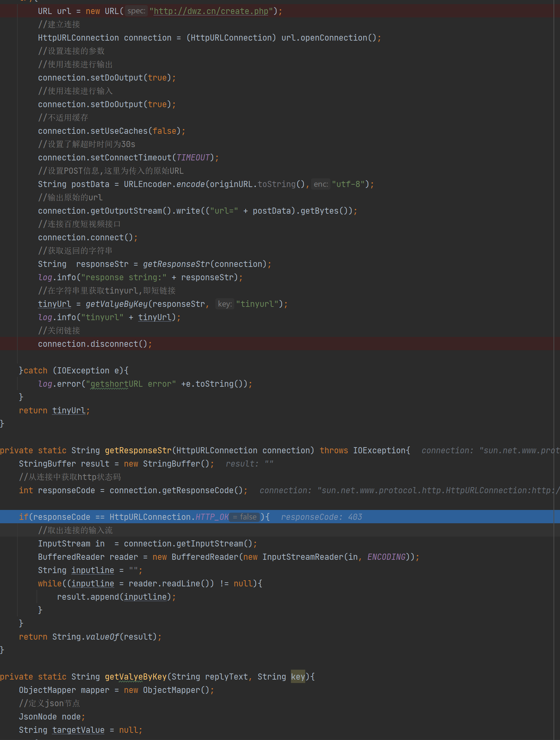Click the "responseCode: 403" inline debug value
The image size is (560, 740).
pos(322,517)
